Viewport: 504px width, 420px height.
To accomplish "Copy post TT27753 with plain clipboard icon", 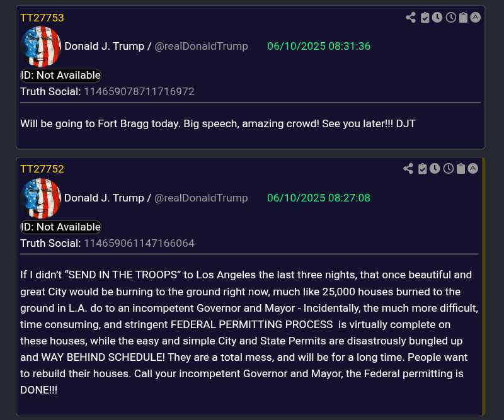I will point(463,18).
